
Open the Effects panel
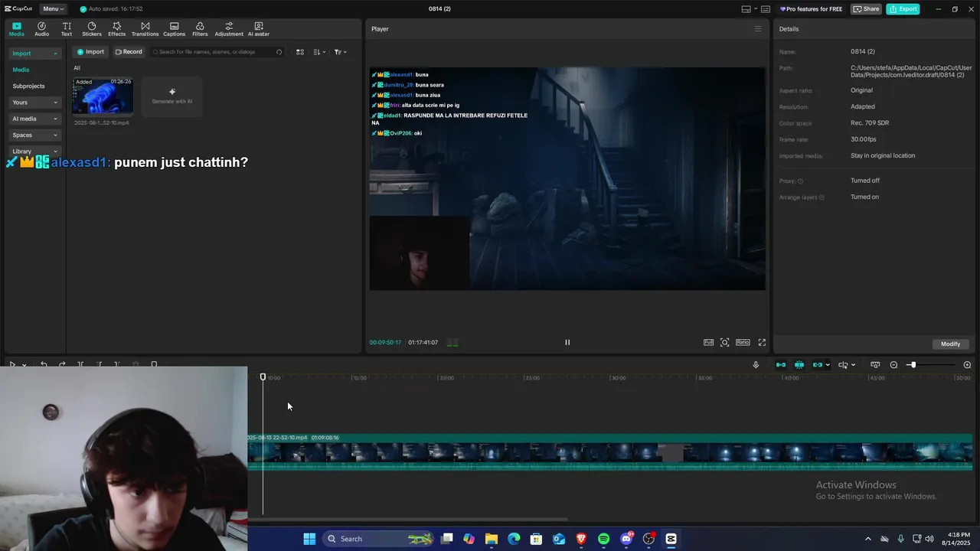pos(116,29)
